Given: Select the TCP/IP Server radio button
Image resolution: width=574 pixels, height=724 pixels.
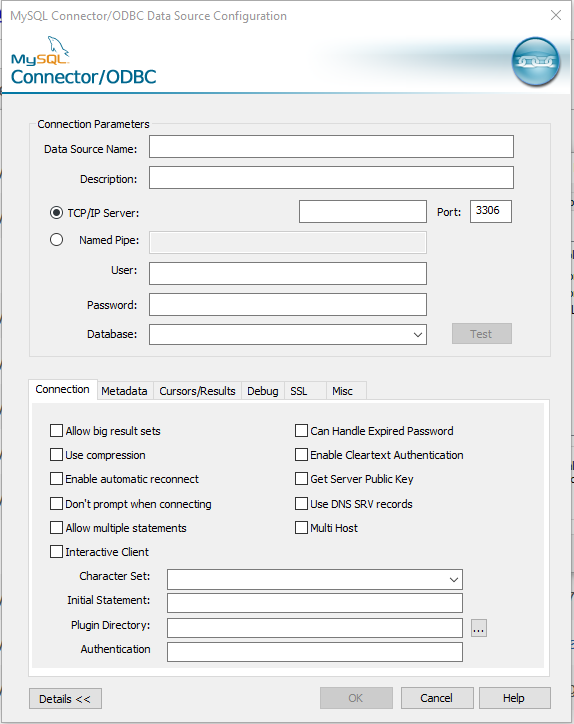Looking at the screenshot, I should [56, 213].
